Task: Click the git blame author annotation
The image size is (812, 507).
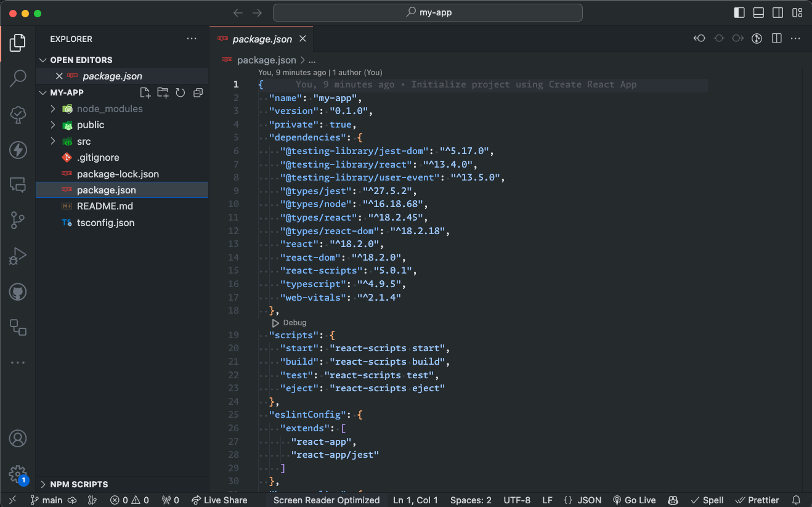Action: point(320,72)
